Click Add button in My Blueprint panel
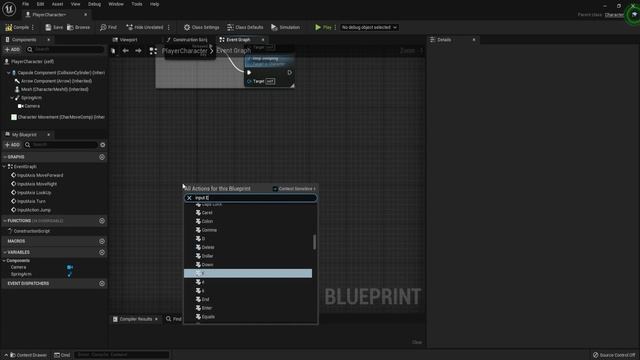This screenshot has height=360, width=640. pos(12,145)
